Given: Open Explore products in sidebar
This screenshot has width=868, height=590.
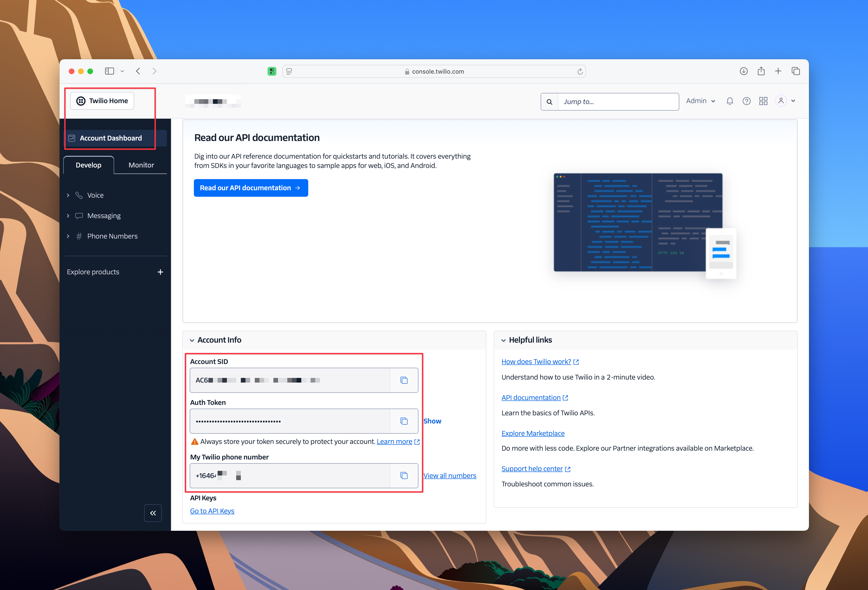Looking at the screenshot, I should 93,272.
